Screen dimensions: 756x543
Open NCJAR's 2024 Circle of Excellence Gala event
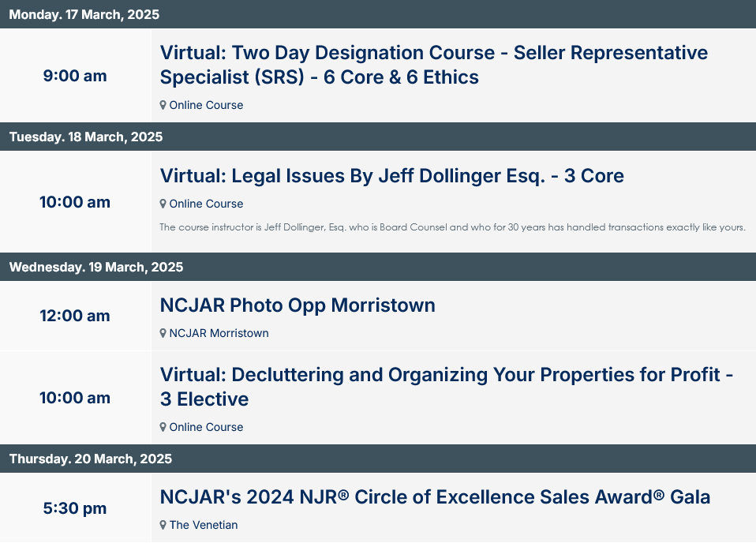pos(435,497)
